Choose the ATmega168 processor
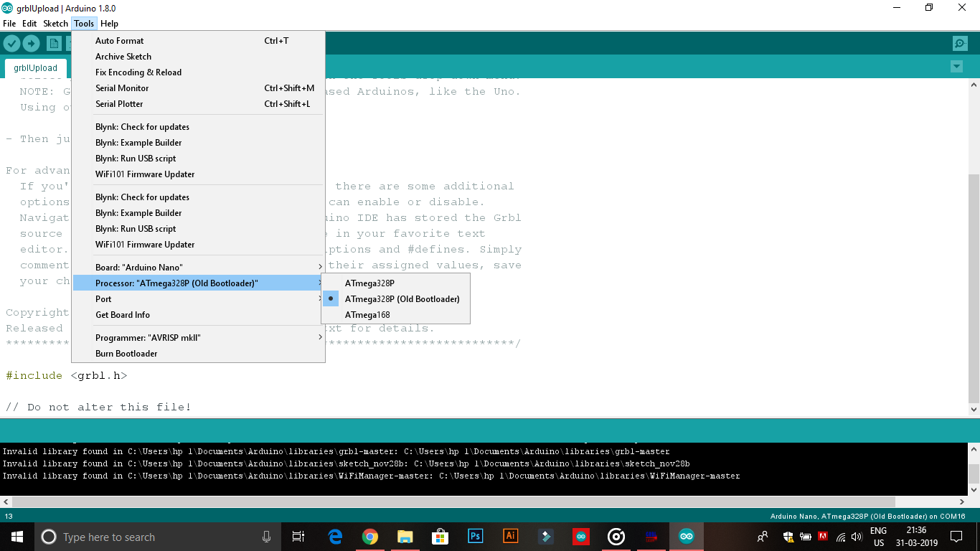 [366, 314]
